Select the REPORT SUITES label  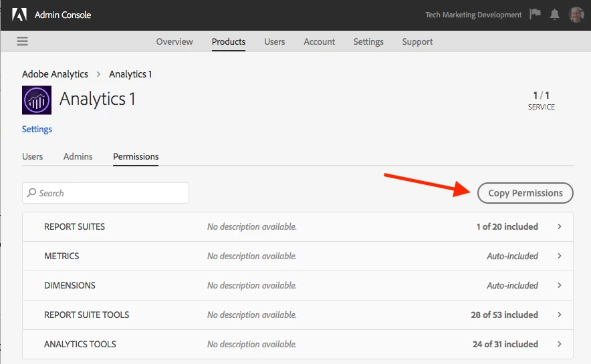pos(75,226)
